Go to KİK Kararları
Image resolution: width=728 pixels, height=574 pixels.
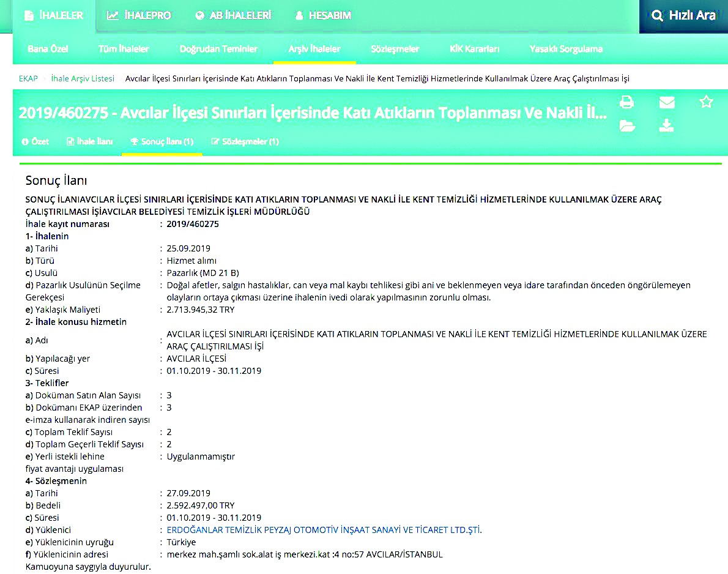pos(474,49)
